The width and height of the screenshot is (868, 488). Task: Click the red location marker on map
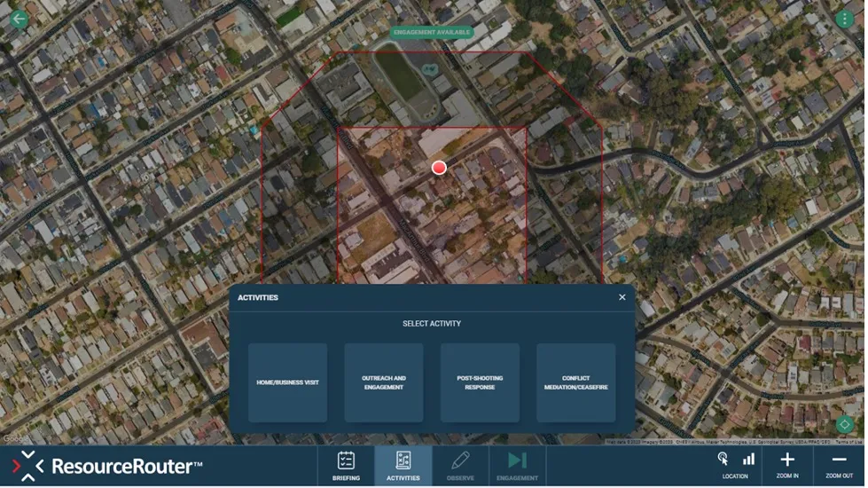coord(439,168)
